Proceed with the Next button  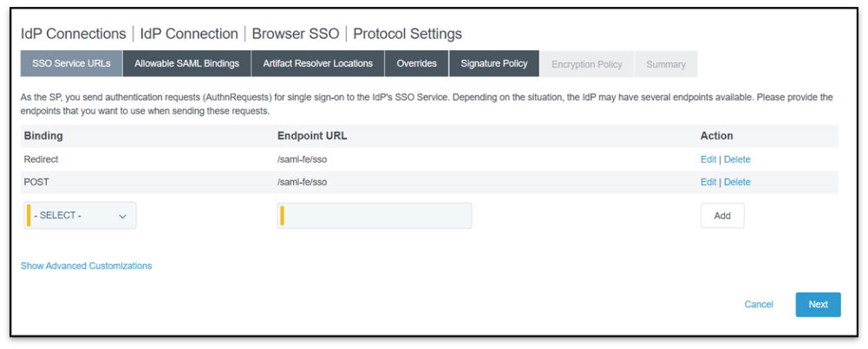click(818, 304)
